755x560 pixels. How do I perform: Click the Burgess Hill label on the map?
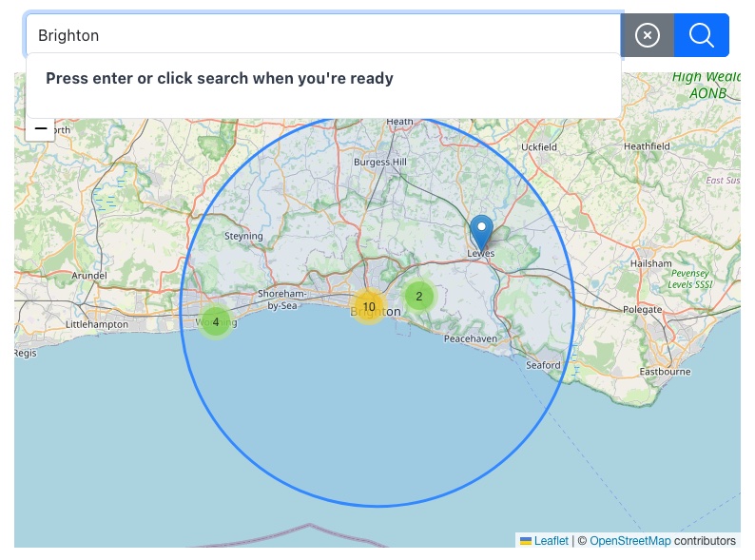[379, 163]
